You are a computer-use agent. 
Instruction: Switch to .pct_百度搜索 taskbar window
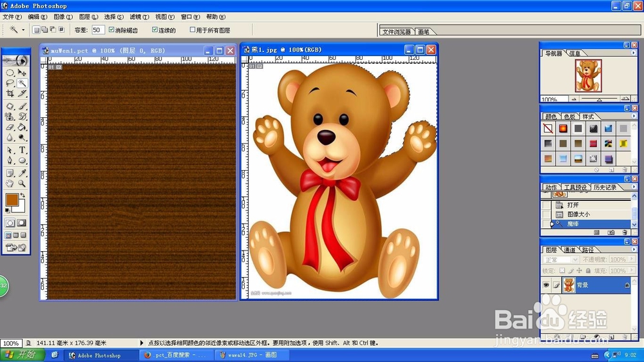(177, 355)
